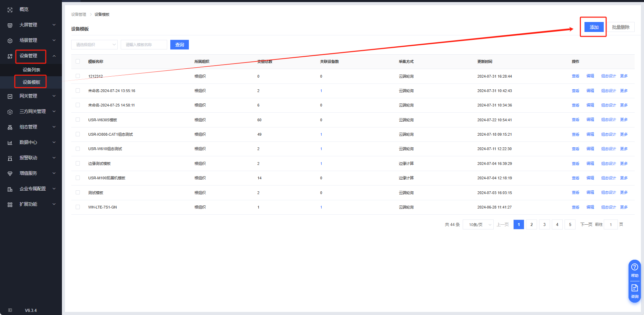Click the 数据中心 chart icon
The height and width of the screenshot is (315, 644).
pyautogui.click(x=10, y=143)
